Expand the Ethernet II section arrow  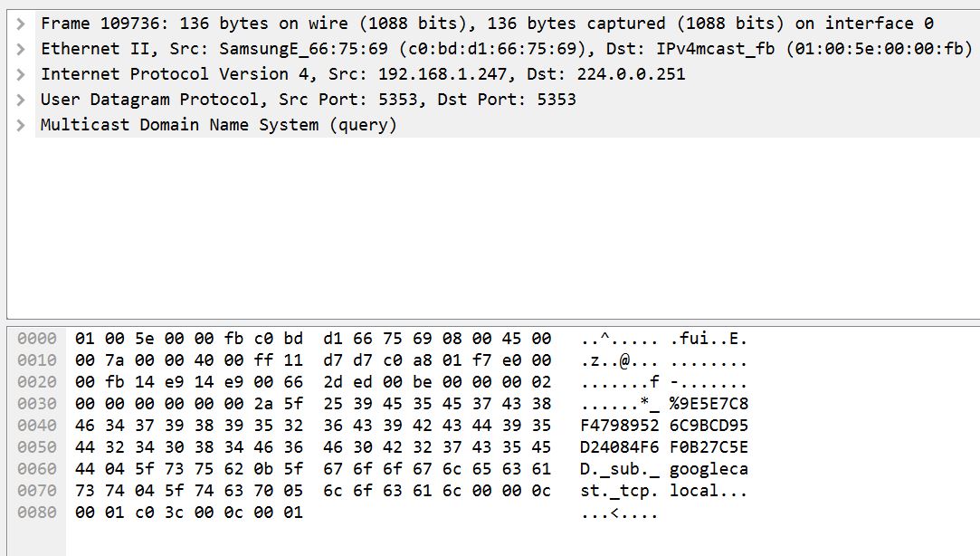(21, 49)
